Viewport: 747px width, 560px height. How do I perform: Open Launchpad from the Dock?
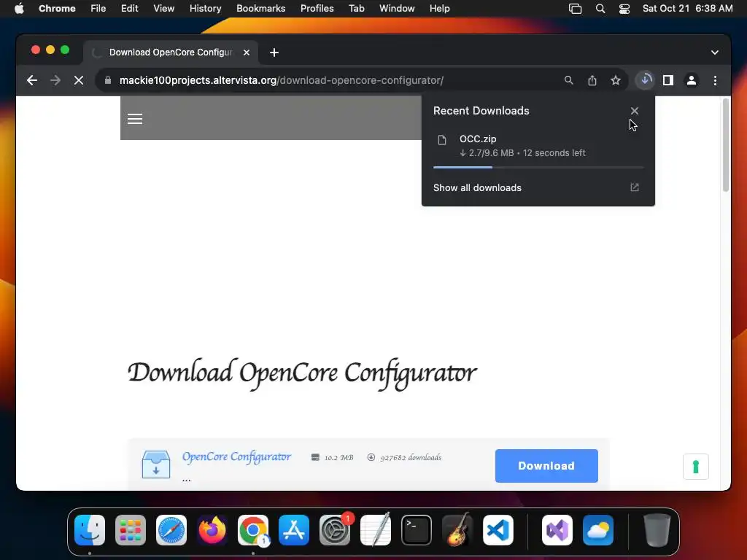tap(131, 530)
